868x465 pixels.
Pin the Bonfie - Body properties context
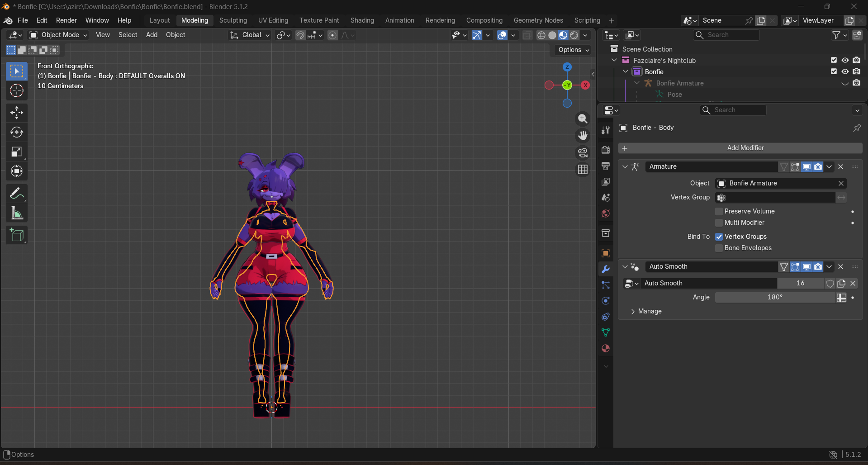point(857,128)
